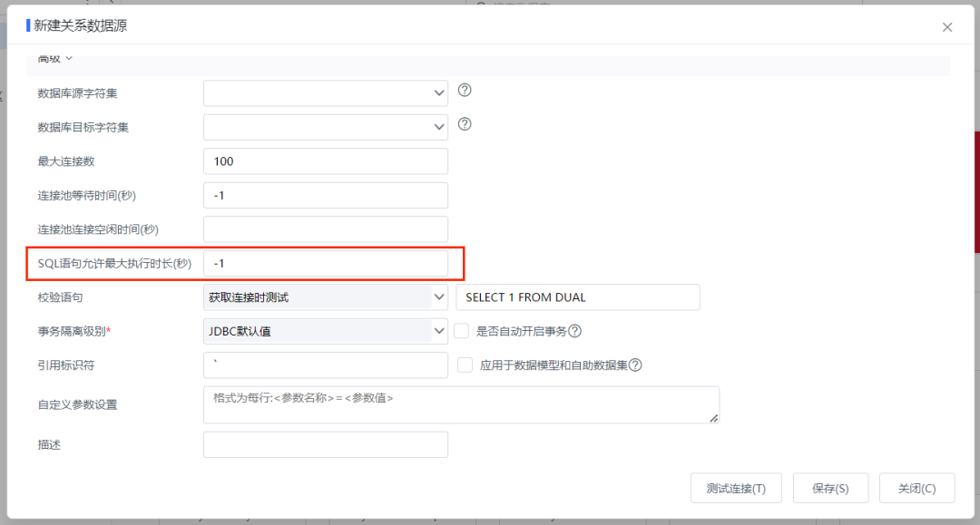Focus 引用标识符 input field
Image resolution: width=980 pixels, height=525 pixels.
(x=326, y=365)
